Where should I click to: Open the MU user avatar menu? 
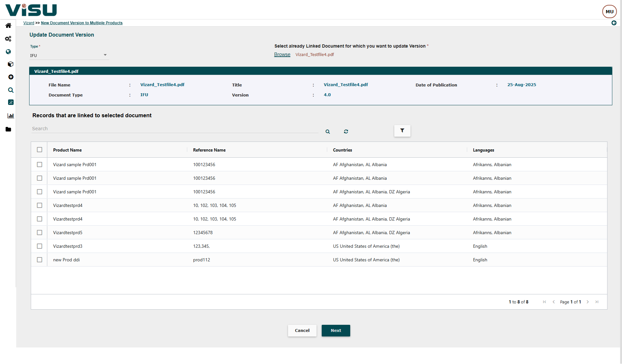[609, 12]
